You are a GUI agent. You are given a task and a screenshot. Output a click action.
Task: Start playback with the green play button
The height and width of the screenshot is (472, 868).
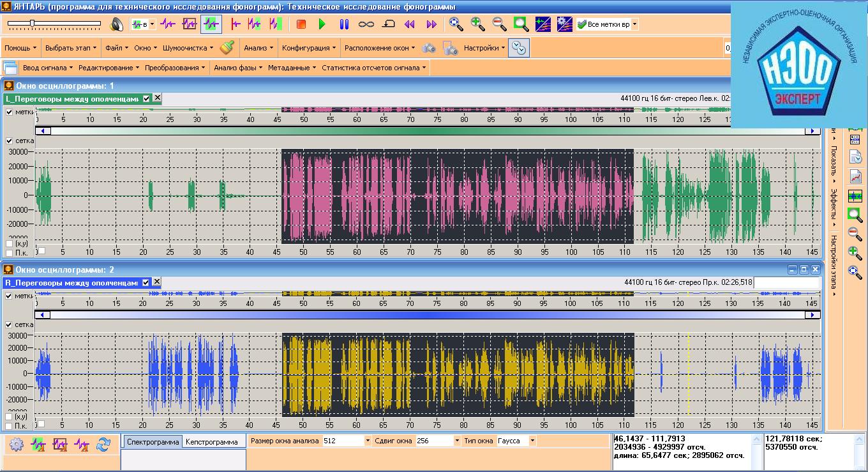pos(322,24)
